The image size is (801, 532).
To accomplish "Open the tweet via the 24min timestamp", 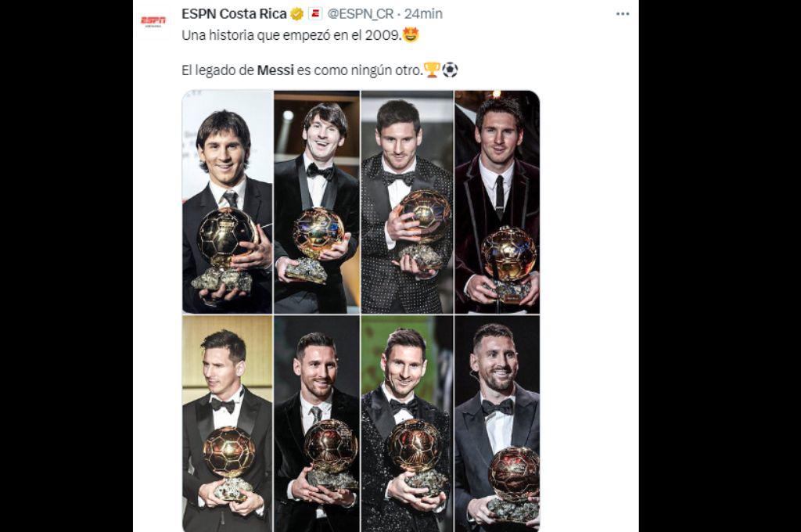I will [x=426, y=12].
